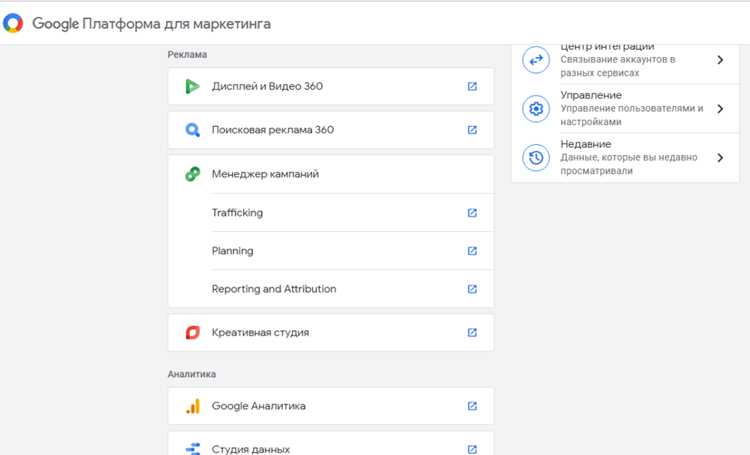Open external link for Reporting and Attribution

472,289
